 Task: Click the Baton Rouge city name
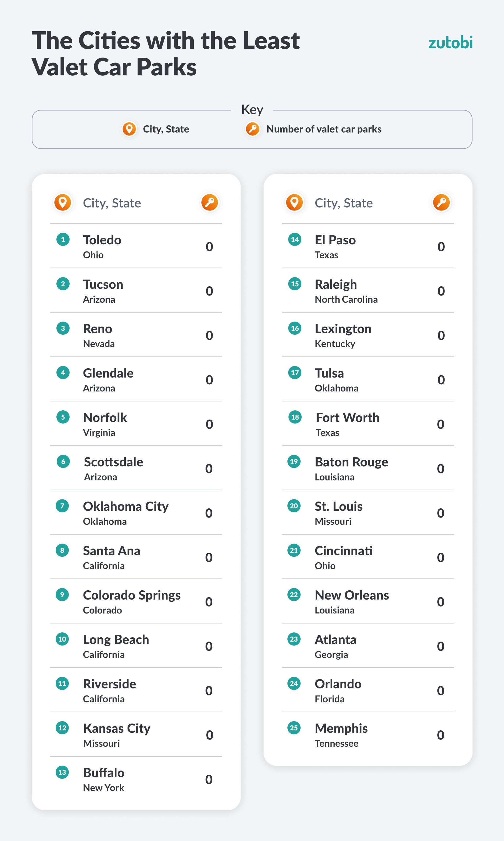[x=351, y=462]
